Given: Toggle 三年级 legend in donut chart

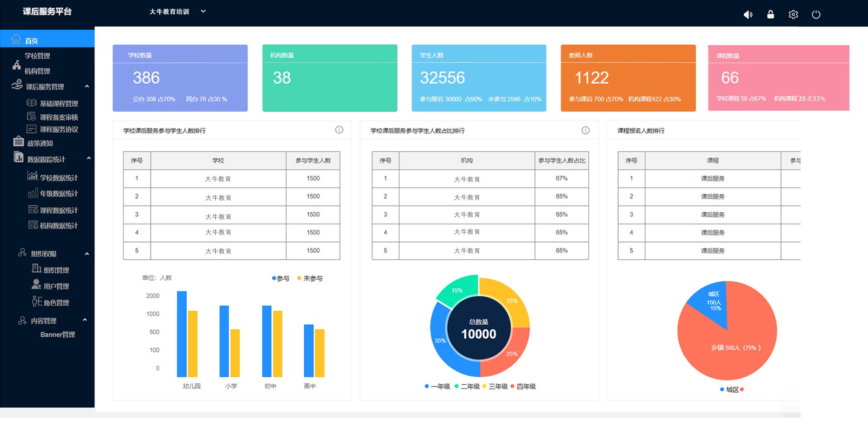Looking at the screenshot, I should (x=495, y=387).
